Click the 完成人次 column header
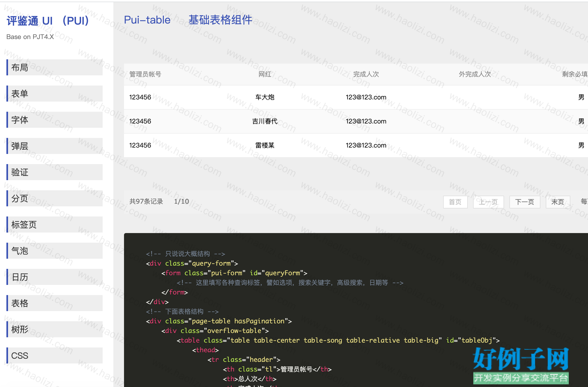This screenshot has width=588, height=387. [366, 74]
